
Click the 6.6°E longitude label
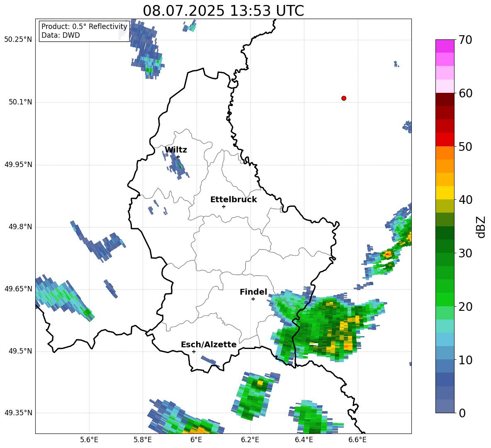click(357, 440)
